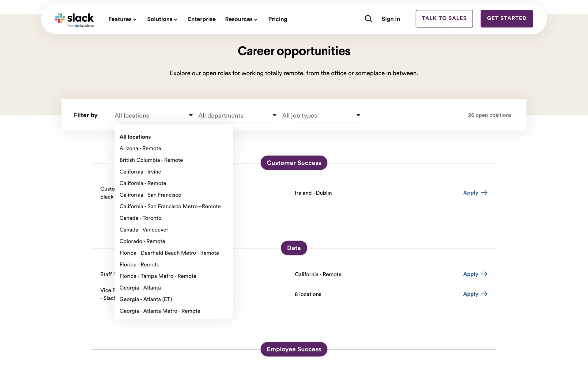Open the All departments filter
The width and height of the screenshot is (588, 368).
click(238, 116)
